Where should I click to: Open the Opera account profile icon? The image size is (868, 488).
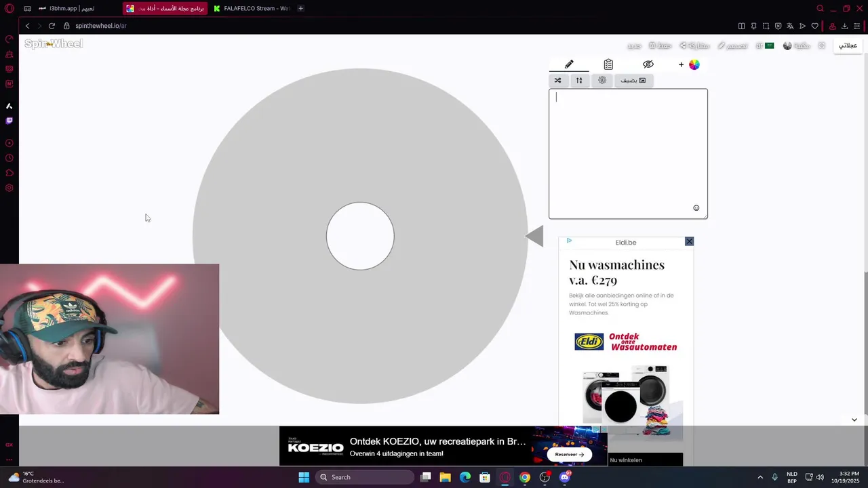tap(832, 26)
